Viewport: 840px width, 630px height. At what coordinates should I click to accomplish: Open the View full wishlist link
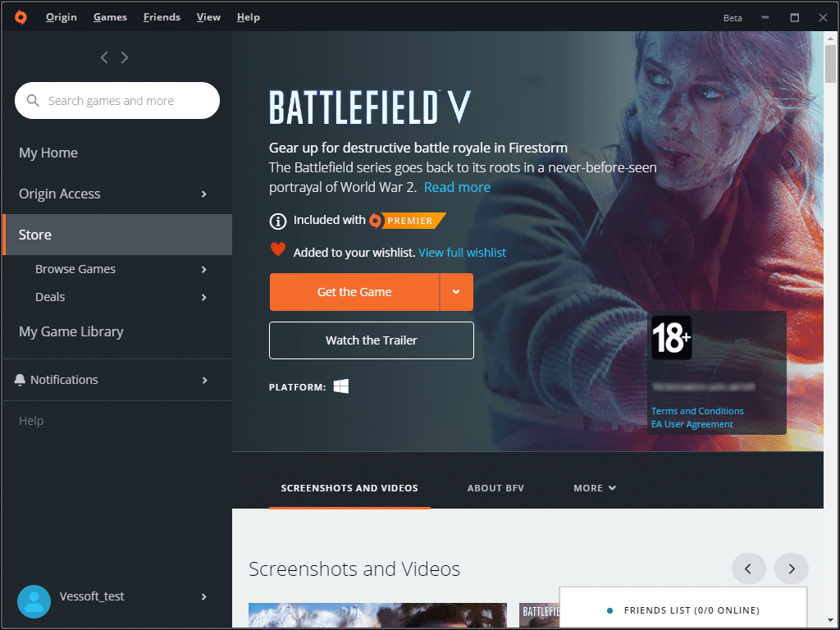pos(462,253)
